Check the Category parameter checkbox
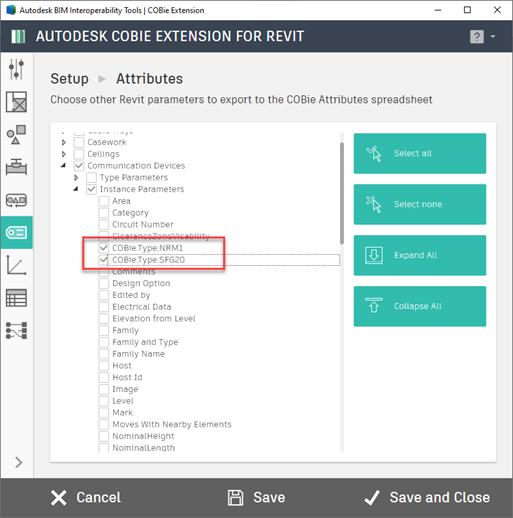513x518 pixels. click(x=104, y=213)
